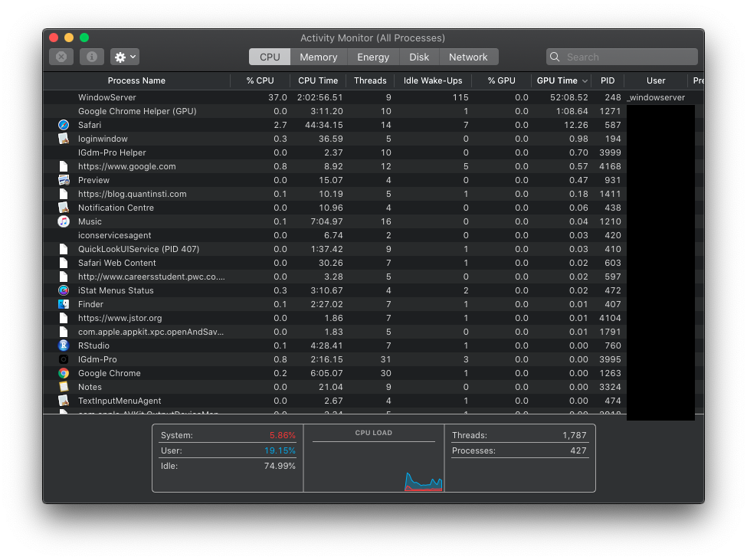
Task: Click the Music app icon
Action: 64,221
